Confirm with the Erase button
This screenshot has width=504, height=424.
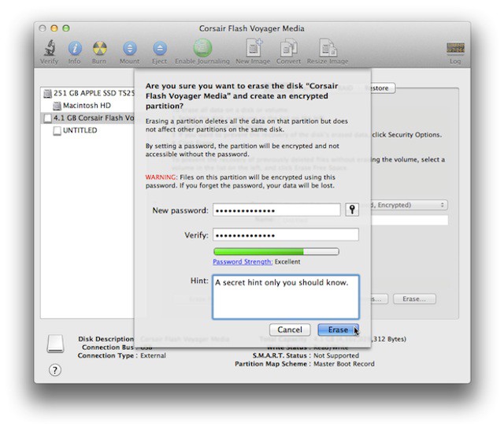[x=336, y=329]
